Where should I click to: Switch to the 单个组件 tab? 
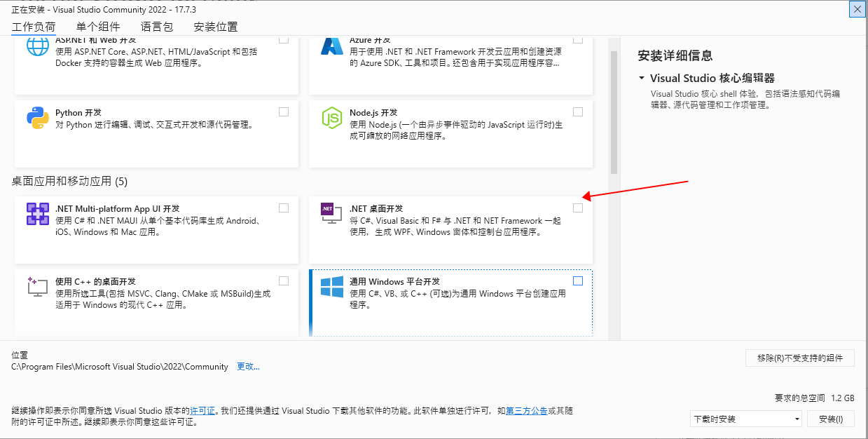98,27
